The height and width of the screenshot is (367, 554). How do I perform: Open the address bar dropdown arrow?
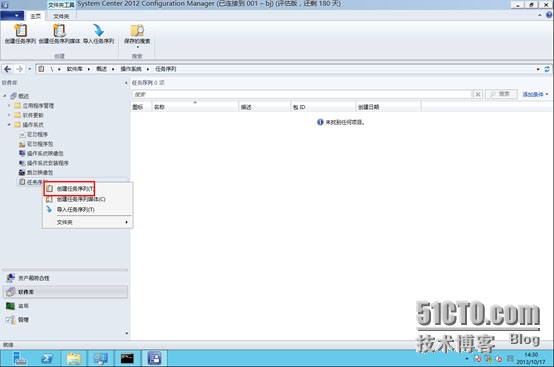pos(538,69)
